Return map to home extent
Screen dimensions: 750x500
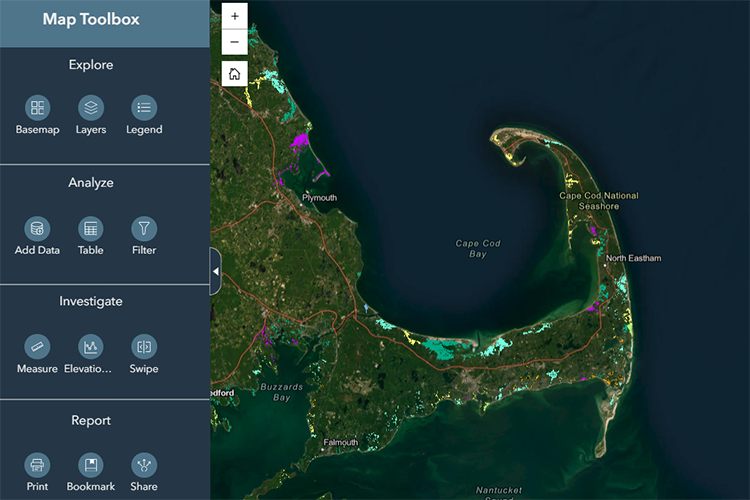click(234, 74)
